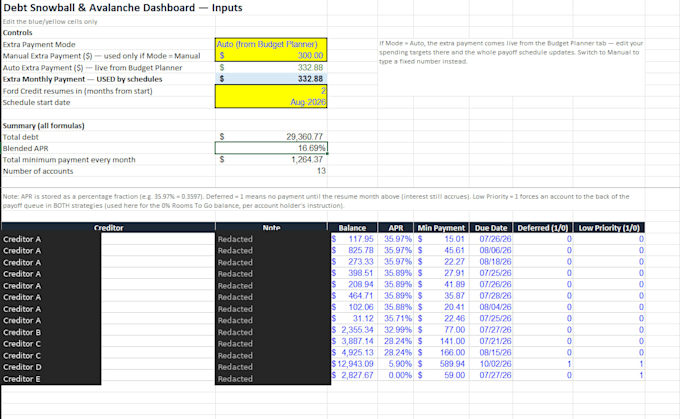Select the Auto Extra Payment value in the 'live from Budget Planner' row
Screen dimensions: 680x419
pyautogui.click(x=271, y=67)
